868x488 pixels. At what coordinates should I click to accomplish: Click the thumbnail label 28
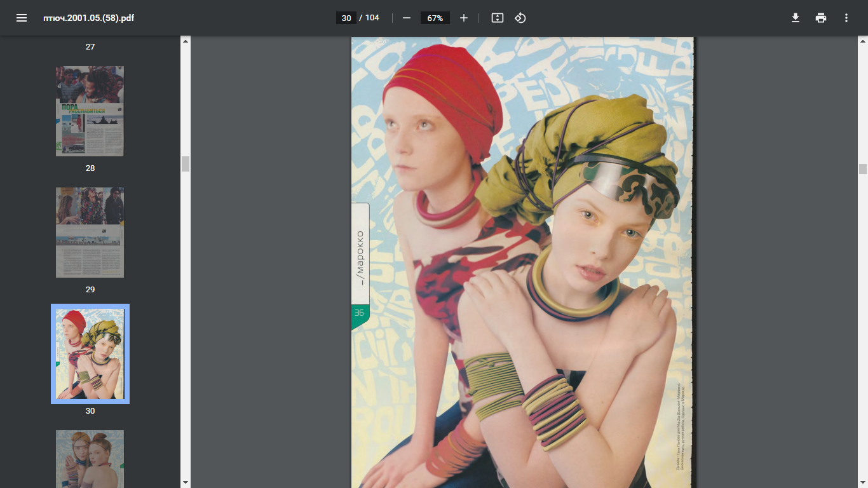point(90,168)
